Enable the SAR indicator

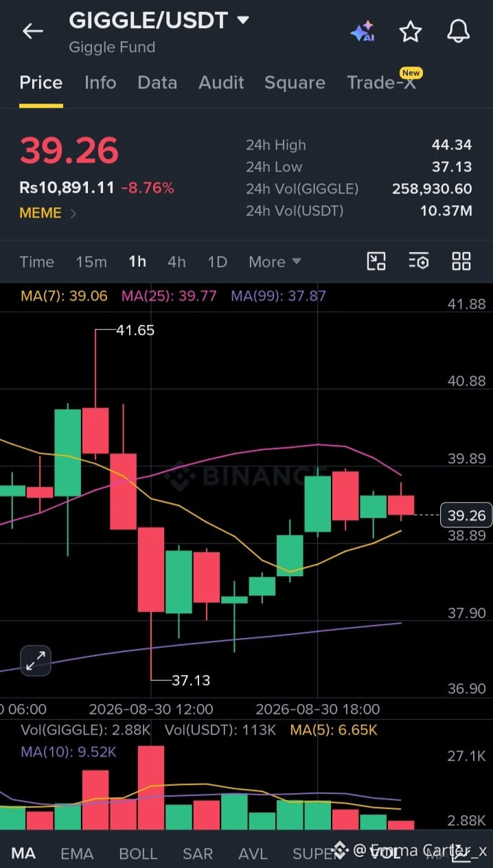(198, 854)
